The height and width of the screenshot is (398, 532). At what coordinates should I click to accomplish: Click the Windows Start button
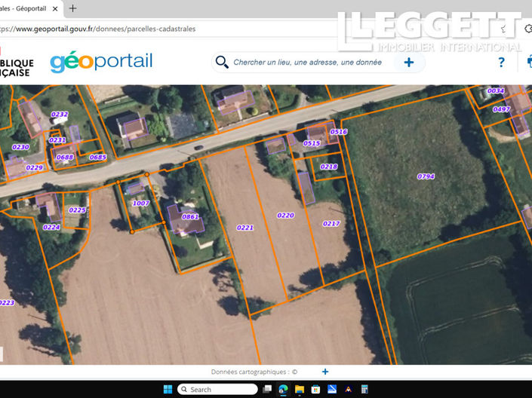point(166,390)
